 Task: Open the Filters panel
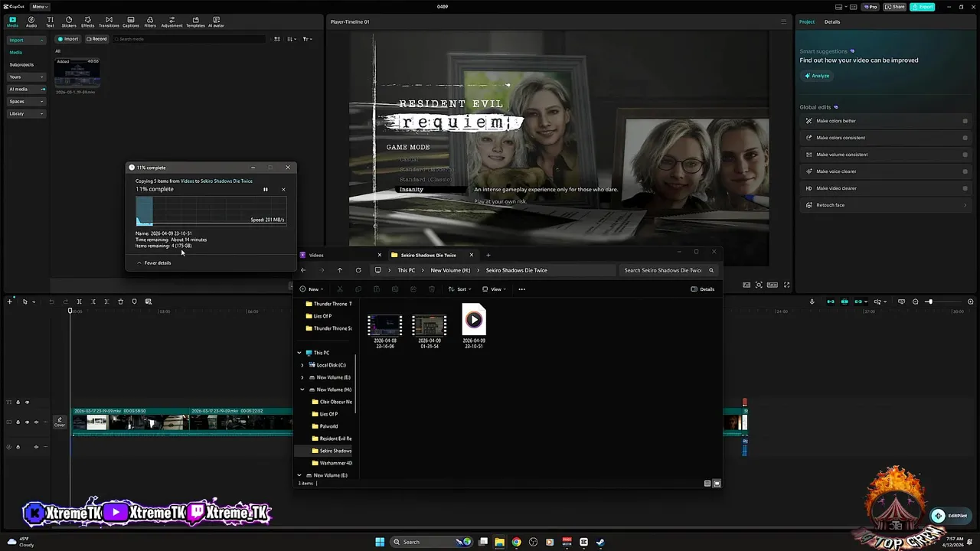pyautogui.click(x=150, y=21)
